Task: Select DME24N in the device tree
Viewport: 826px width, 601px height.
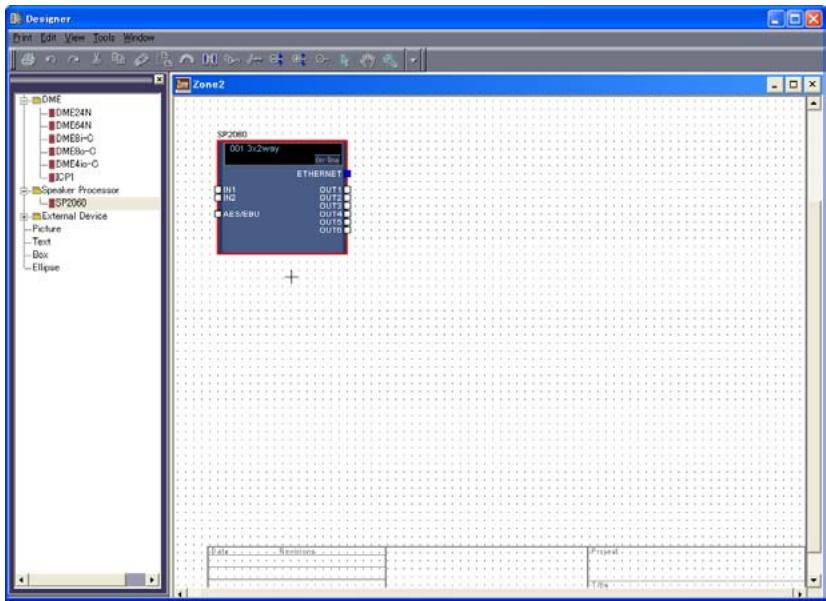Action: click(70, 112)
